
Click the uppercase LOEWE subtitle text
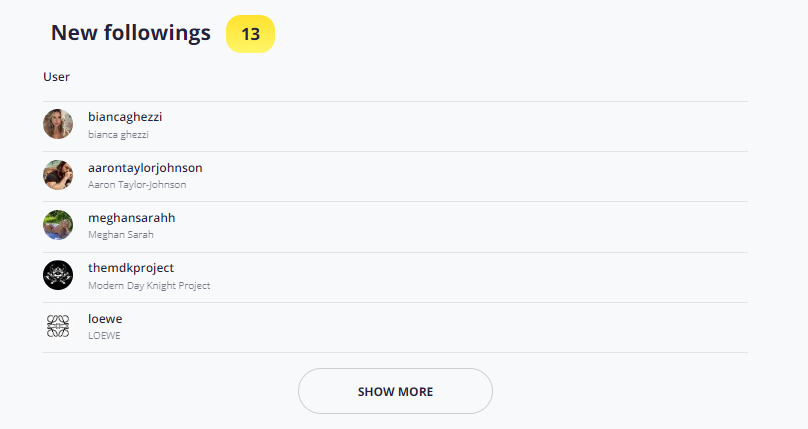pyautogui.click(x=104, y=335)
